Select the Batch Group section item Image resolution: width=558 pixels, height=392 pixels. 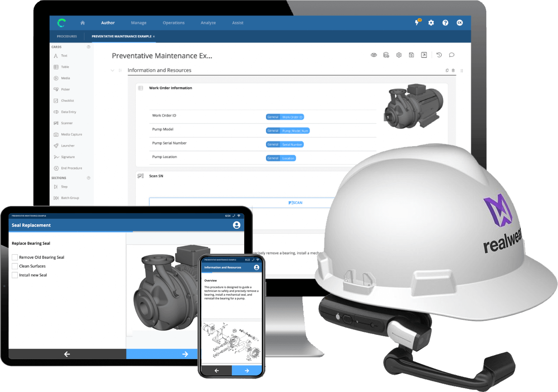coord(66,198)
